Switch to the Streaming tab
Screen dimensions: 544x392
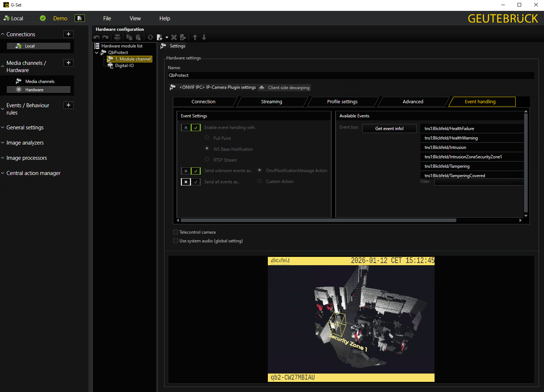coord(271,102)
